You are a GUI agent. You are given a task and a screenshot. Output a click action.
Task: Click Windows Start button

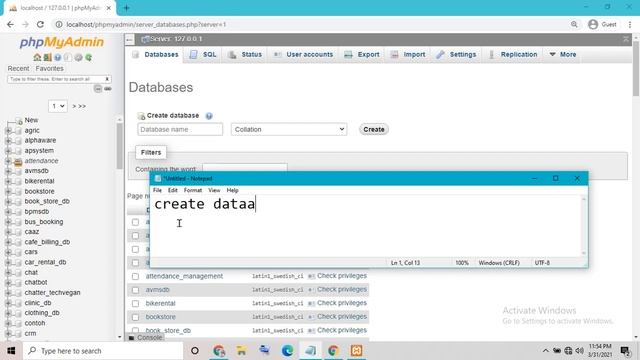point(11,351)
